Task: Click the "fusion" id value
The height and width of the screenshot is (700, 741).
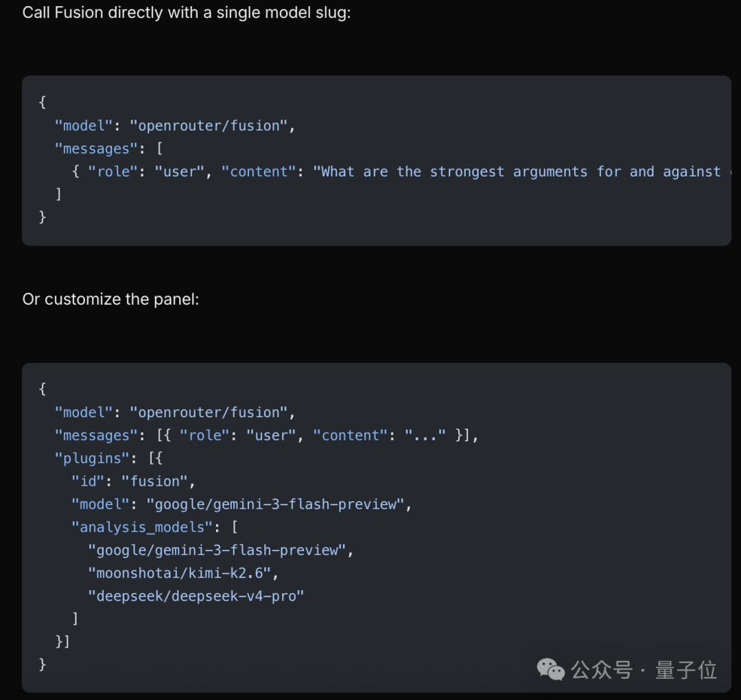Action: (x=154, y=481)
